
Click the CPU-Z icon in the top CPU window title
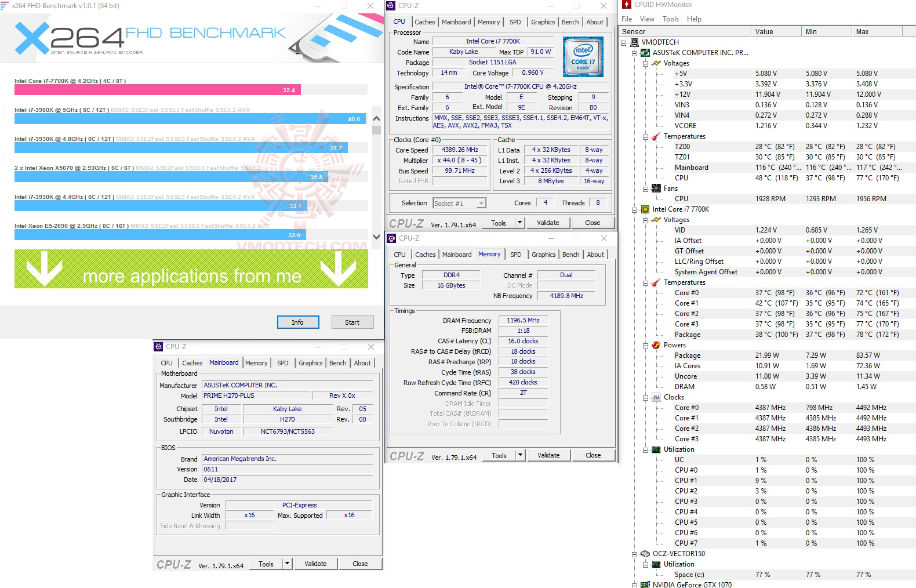(391, 6)
